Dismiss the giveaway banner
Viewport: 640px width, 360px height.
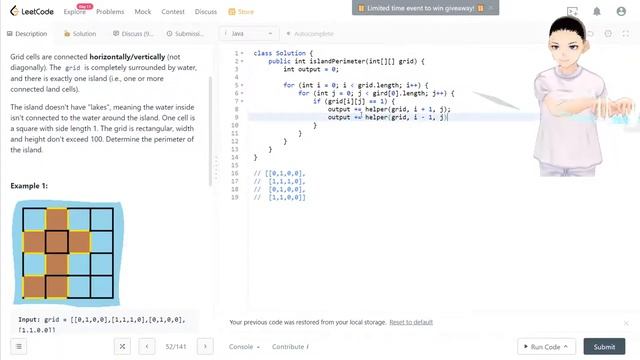click(x=491, y=8)
